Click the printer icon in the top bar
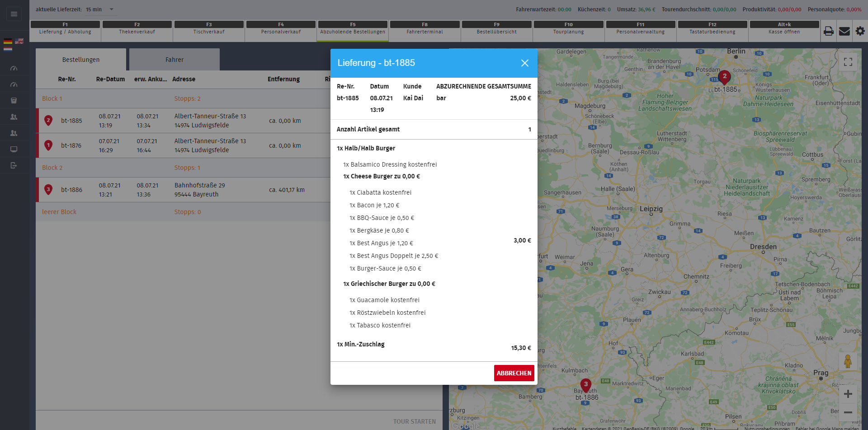 click(829, 31)
